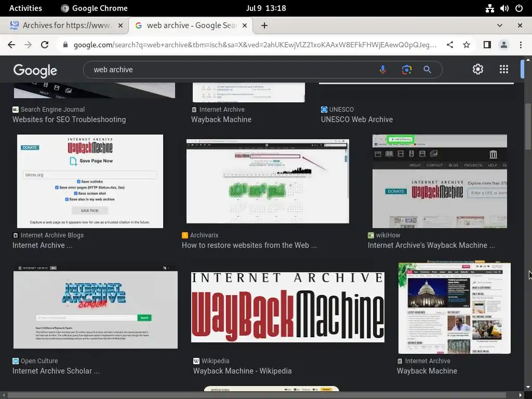The height and width of the screenshot is (399, 532).
Task: Open the large Wayback Machine logo thumbnail
Action: pos(288,307)
